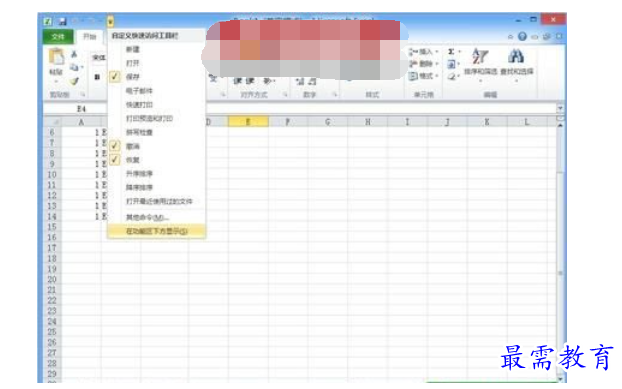
Task: Click the Excel application icon in title bar
Action: coord(48,21)
